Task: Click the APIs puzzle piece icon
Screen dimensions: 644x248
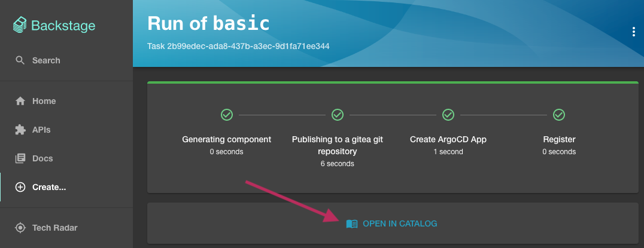Action: tap(20, 130)
